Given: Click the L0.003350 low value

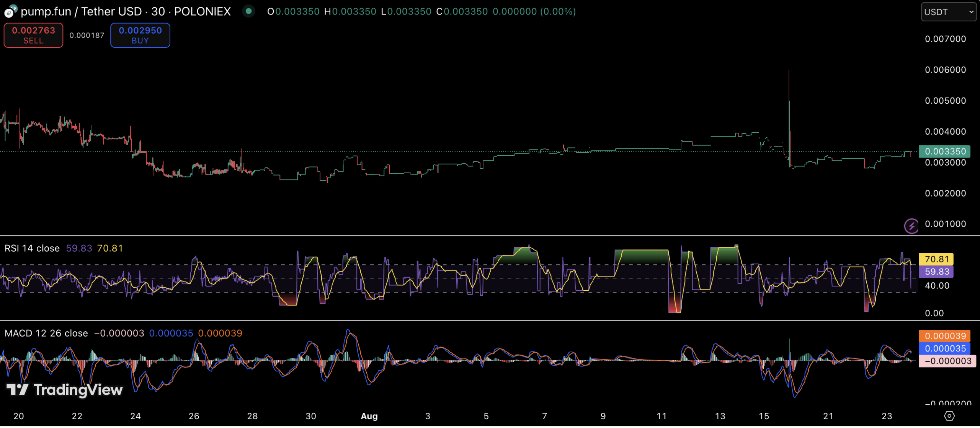Looking at the screenshot, I should 406,12.
